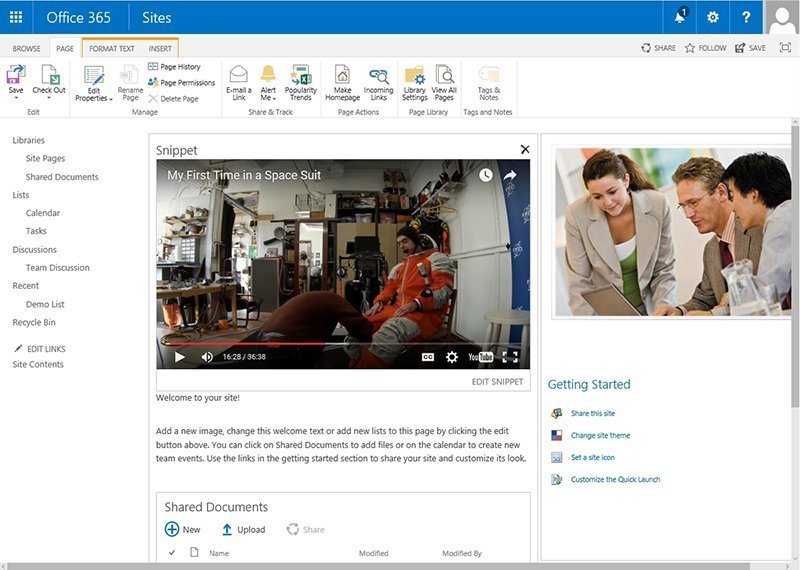Viewport: 800px width, 570px height.
Task: Open Page Permissions
Action: 181,82
